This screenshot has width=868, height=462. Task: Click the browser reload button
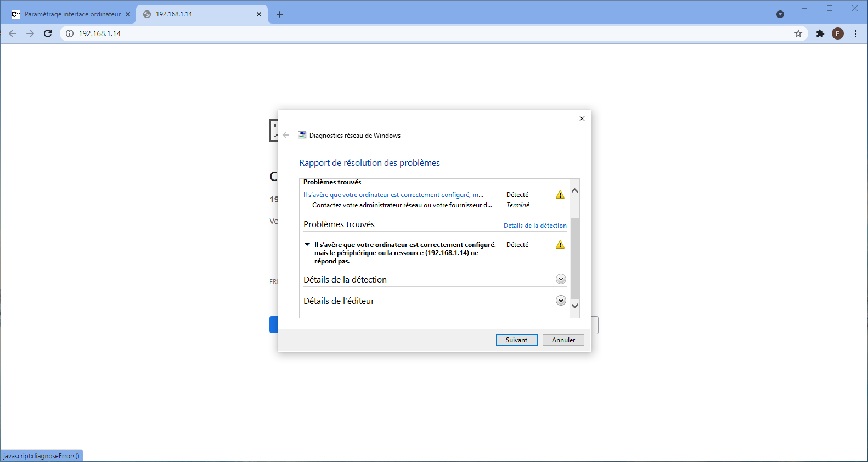click(x=48, y=33)
